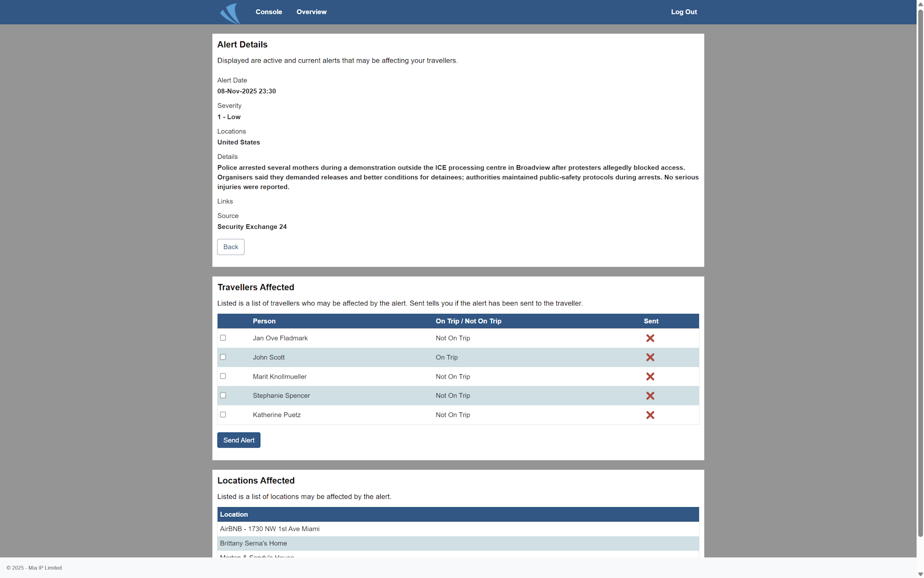
Task: Click the red X sent icon for Katherine Puetz
Action: pyautogui.click(x=650, y=415)
